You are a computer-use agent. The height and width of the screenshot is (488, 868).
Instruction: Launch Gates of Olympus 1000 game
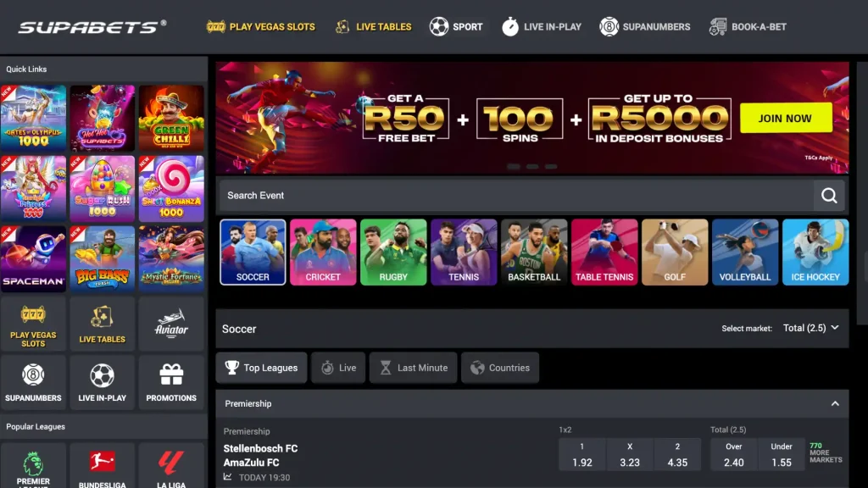click(33, 118)
